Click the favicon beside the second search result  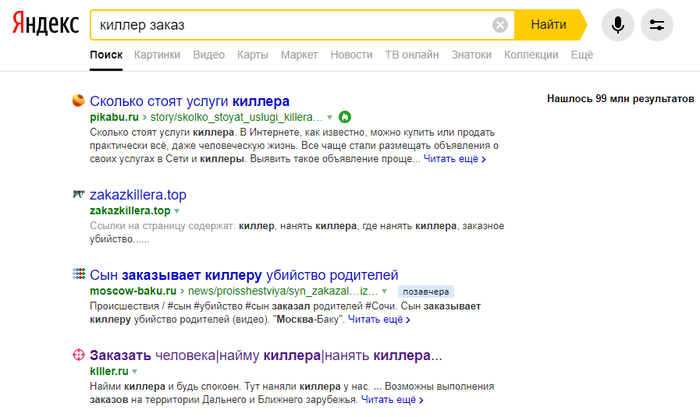click(x=78, y=194)
